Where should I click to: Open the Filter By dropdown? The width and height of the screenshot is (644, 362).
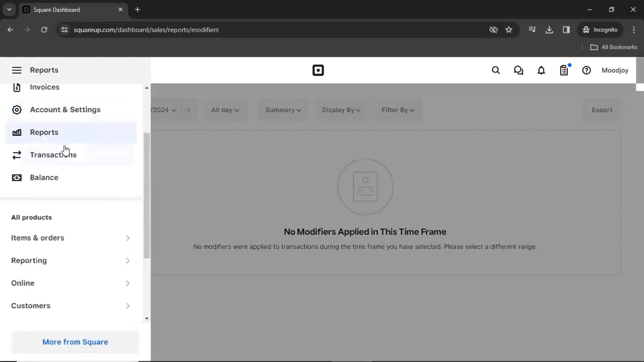(x=397, y=110)
